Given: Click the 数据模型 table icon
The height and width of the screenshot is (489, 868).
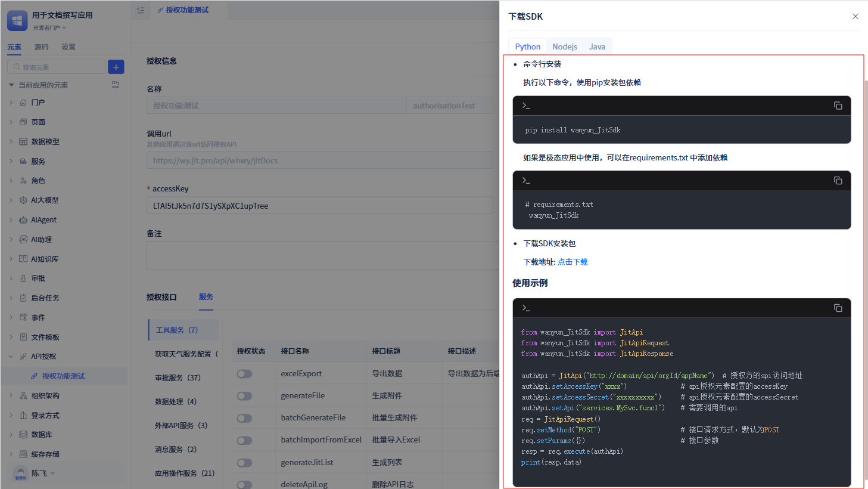Looking at the screenshot, I should (x=23, y=142).
